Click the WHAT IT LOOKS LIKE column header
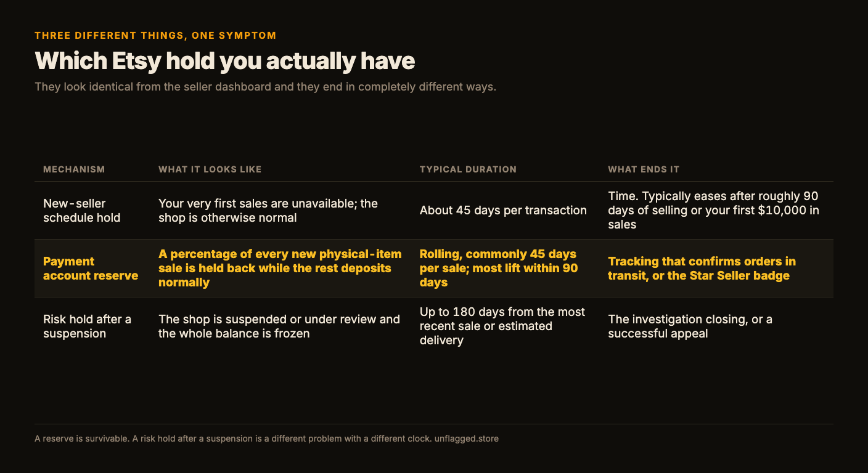This screenshot has width=868, height=473. pos(210,169)
